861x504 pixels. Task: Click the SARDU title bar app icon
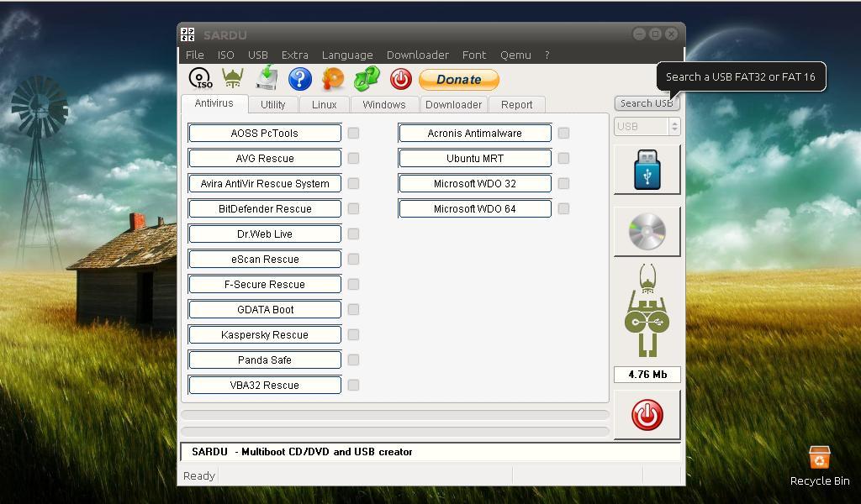188,34
